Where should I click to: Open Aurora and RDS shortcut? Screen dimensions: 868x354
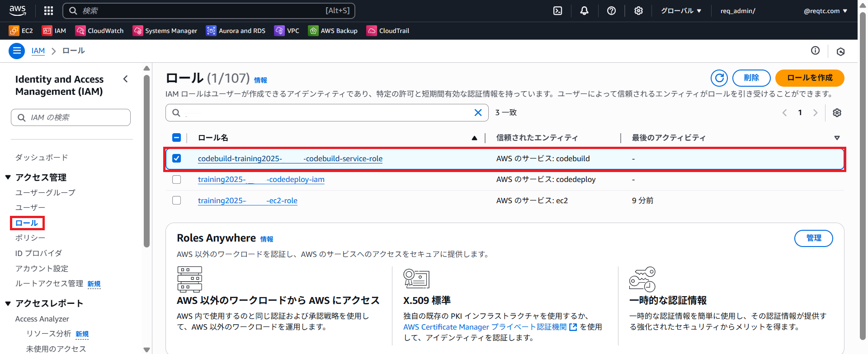click(236, 31)
